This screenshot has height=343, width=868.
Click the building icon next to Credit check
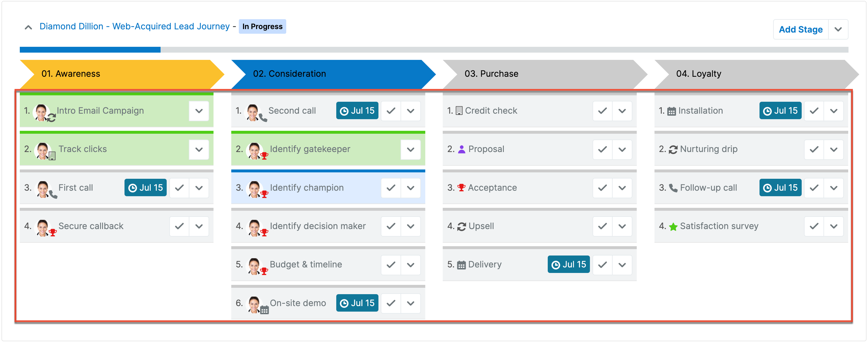(459, 111)
